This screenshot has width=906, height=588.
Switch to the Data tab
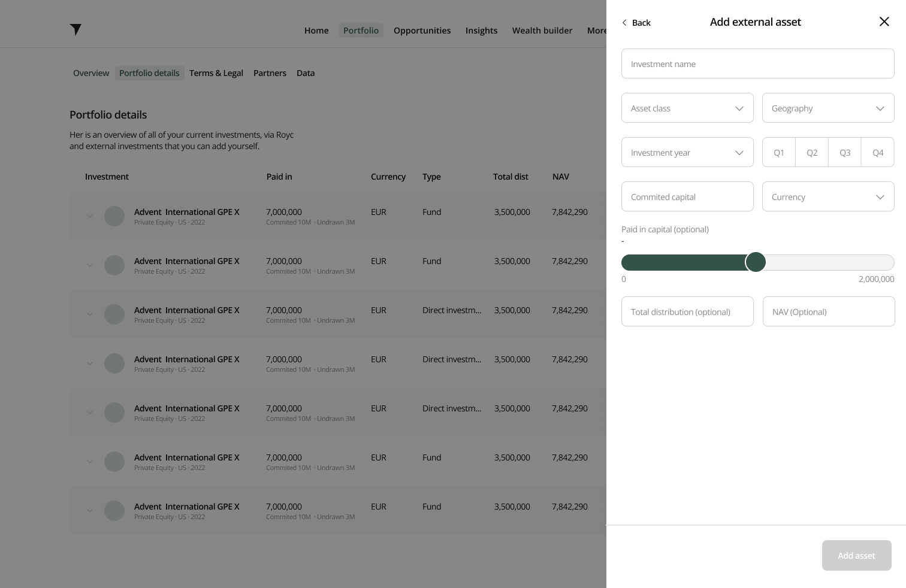(306, 73)
